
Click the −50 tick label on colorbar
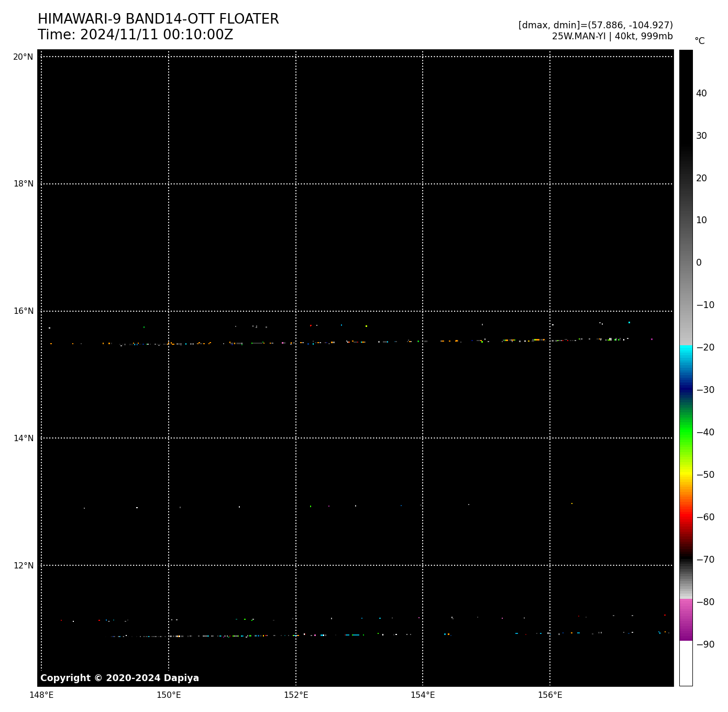point(705,475)
